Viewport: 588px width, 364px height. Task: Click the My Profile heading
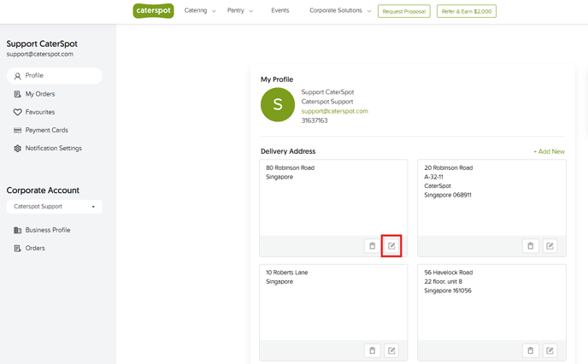tap(277, 79)
